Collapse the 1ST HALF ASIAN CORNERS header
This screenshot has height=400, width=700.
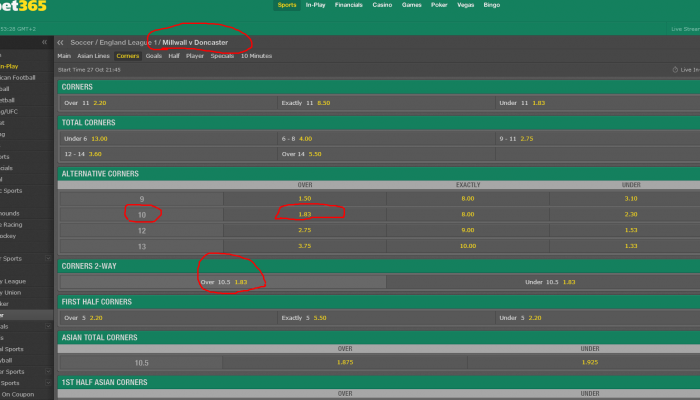click(x=379, y=382)
